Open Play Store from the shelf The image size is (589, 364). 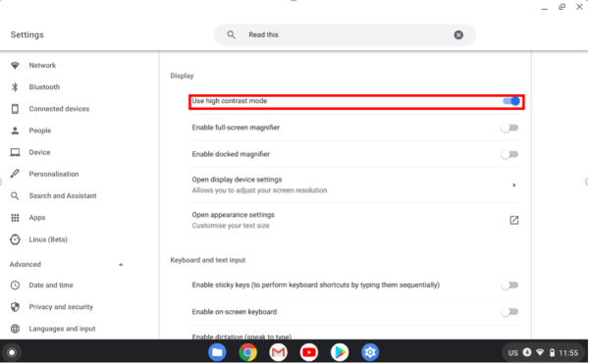(x=340, y=352)
